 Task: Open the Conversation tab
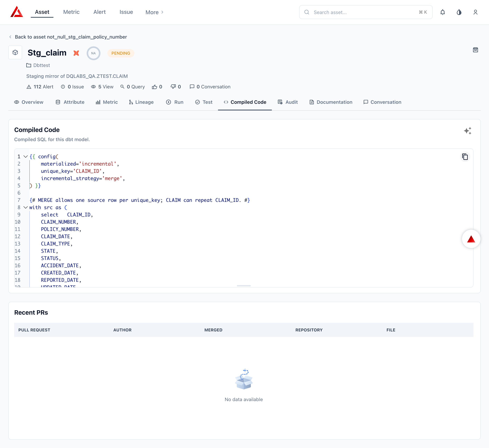[x=382, y=102]
